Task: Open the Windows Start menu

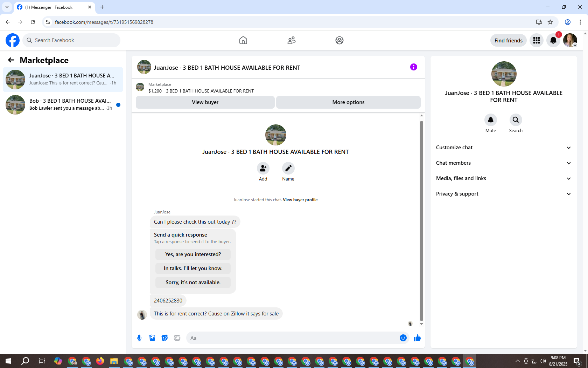Action: coord(8,361)
